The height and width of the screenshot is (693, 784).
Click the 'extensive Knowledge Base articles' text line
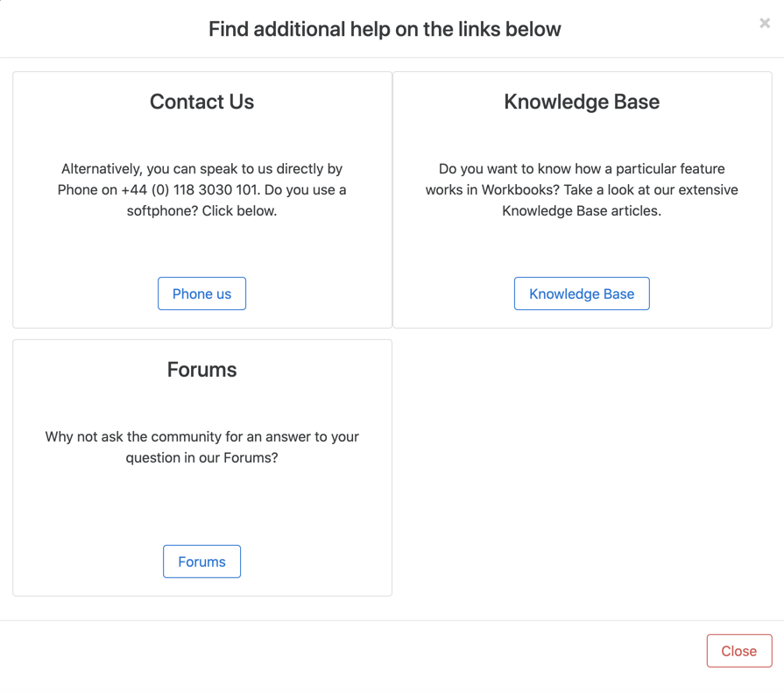[582, 211]
